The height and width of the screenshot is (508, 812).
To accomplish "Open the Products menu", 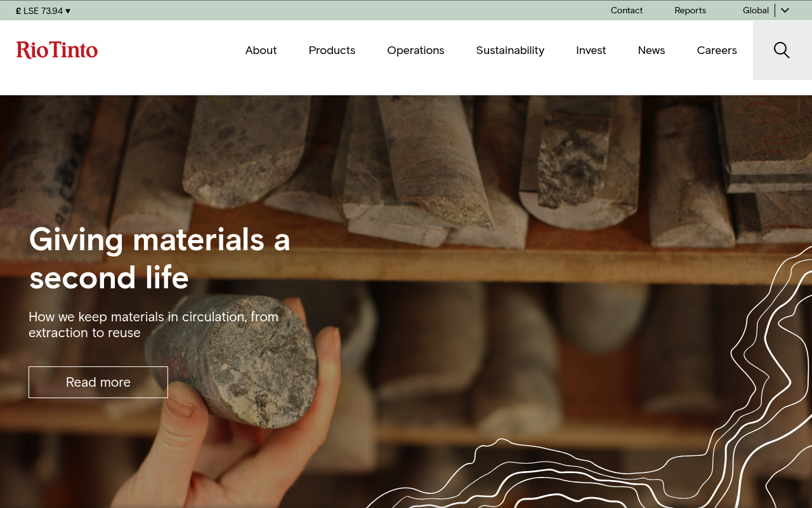I will pyautogui.click(x=332, y=50).
